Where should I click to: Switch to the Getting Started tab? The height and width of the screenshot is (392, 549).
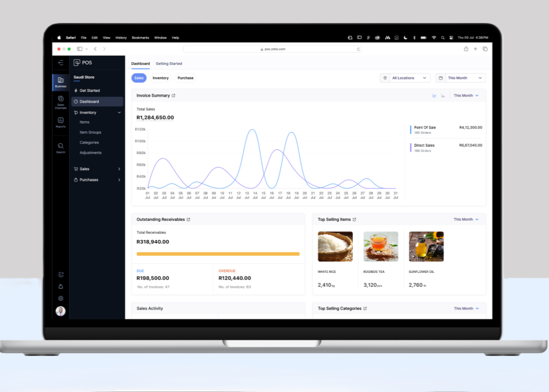(x=169, y=64)
